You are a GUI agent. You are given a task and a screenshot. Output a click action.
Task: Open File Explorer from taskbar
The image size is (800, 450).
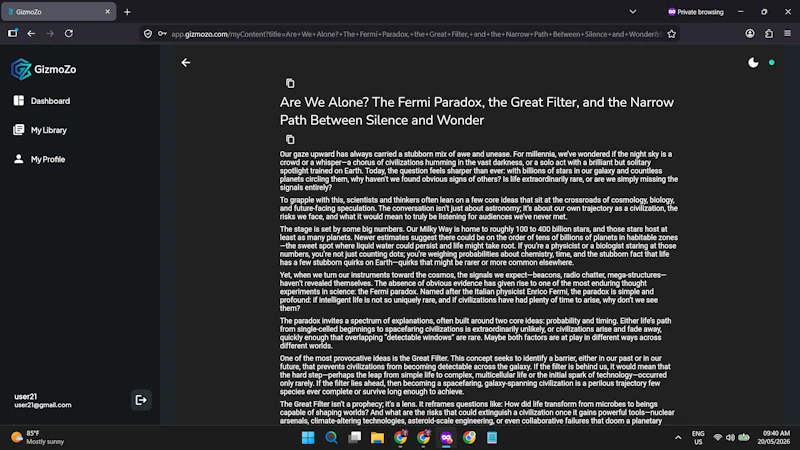point(378,438)
